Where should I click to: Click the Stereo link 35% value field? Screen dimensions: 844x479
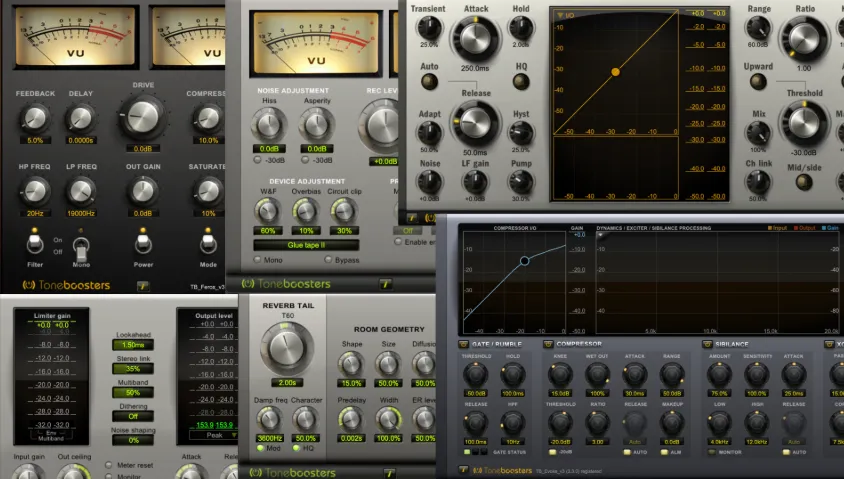[x=133, y=369]
